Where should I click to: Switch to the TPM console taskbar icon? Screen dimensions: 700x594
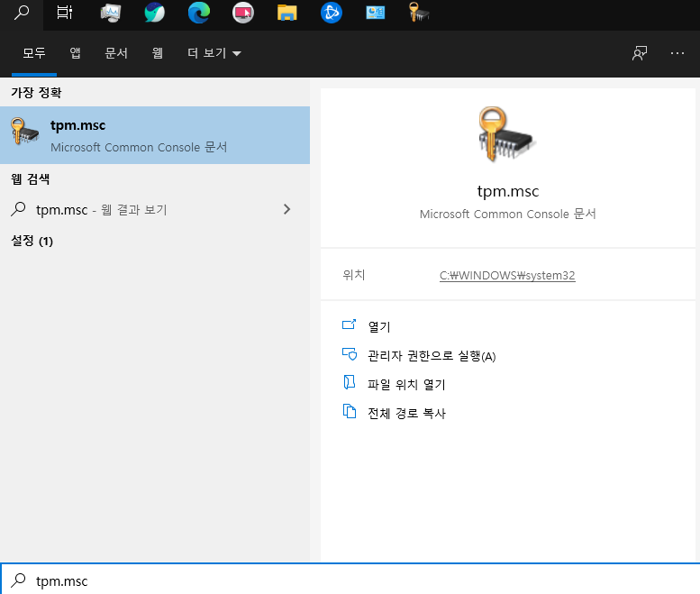point(419,13)
